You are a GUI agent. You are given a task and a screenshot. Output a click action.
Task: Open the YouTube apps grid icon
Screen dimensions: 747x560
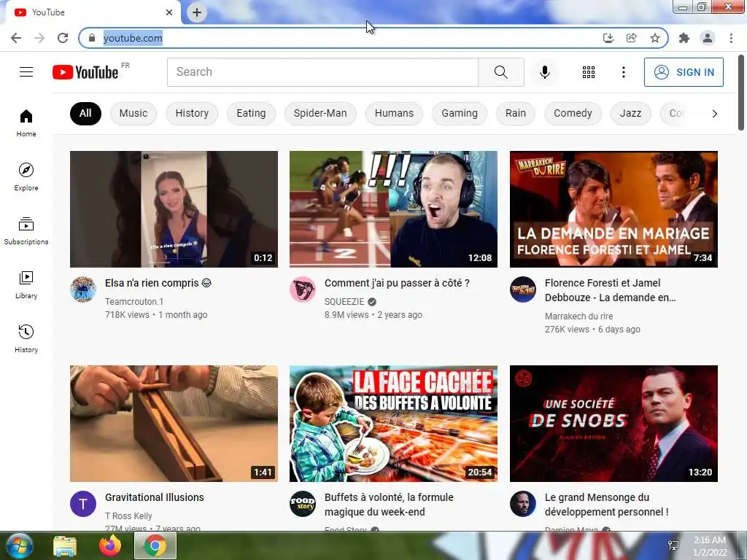[589, 72]
